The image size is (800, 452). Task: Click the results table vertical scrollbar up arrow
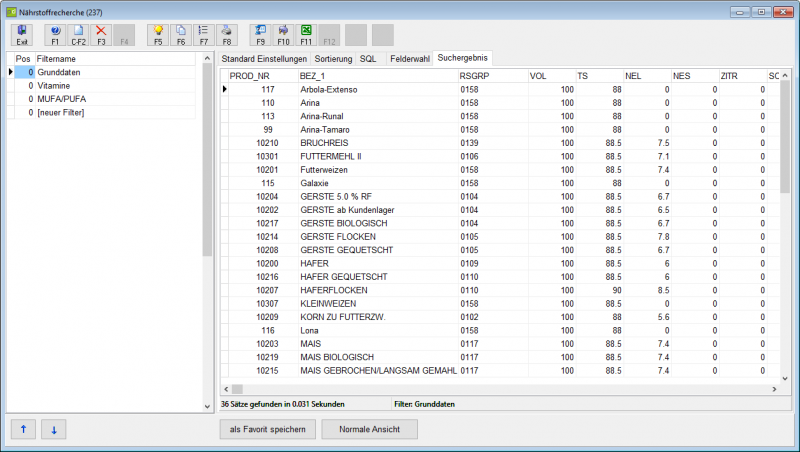tap(785, 76)
